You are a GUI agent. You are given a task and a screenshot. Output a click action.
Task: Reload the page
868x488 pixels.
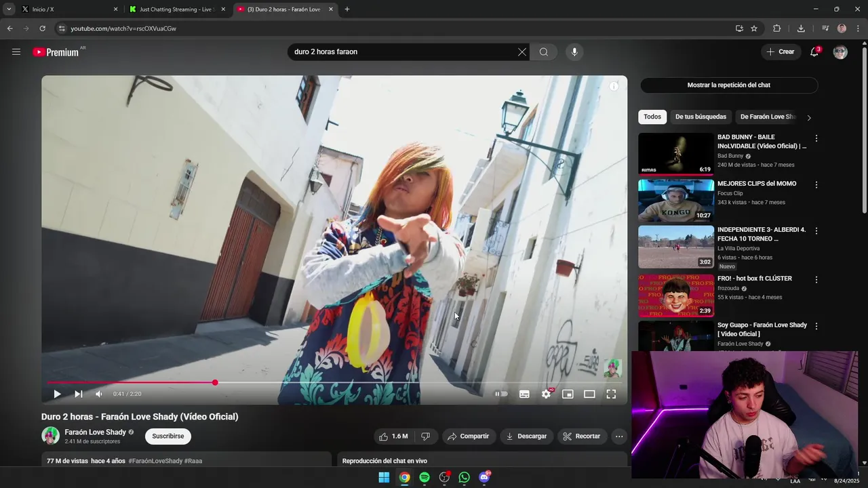(x=42, y=28)
